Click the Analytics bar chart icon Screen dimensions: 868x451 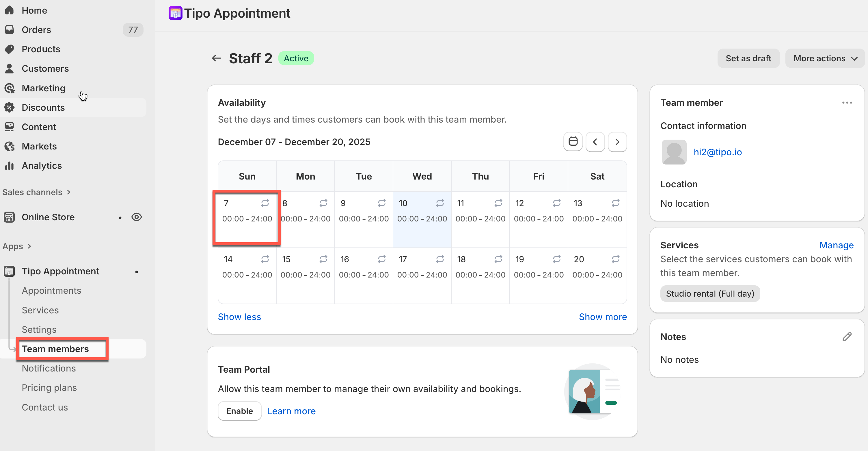click(x=10, y=166)
